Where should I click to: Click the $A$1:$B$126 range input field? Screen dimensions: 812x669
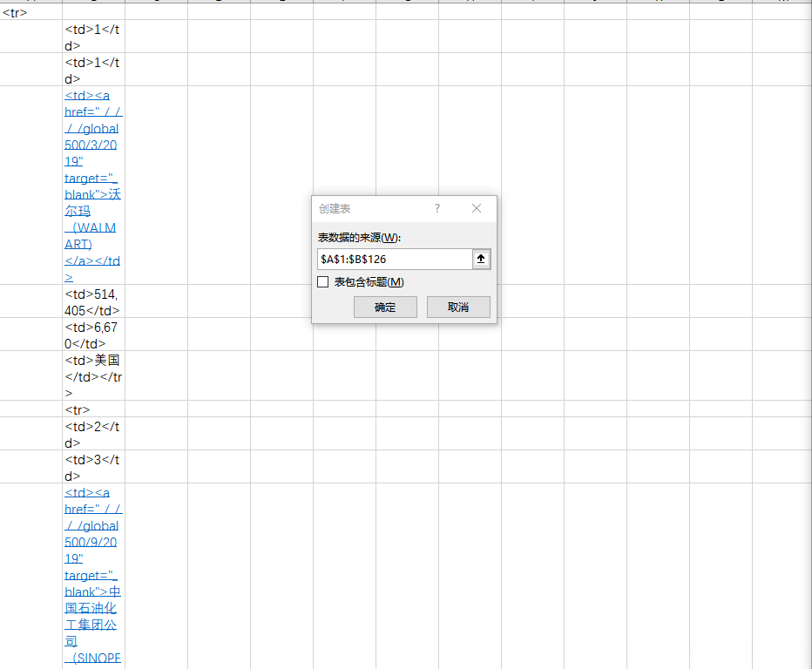click(x=395, y=259)
